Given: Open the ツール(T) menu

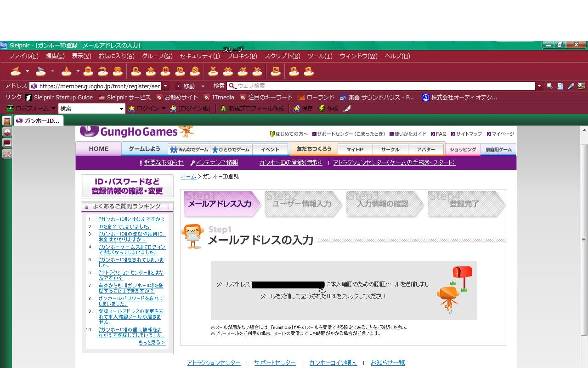Looking at the screenshot, I should [320, 56].
